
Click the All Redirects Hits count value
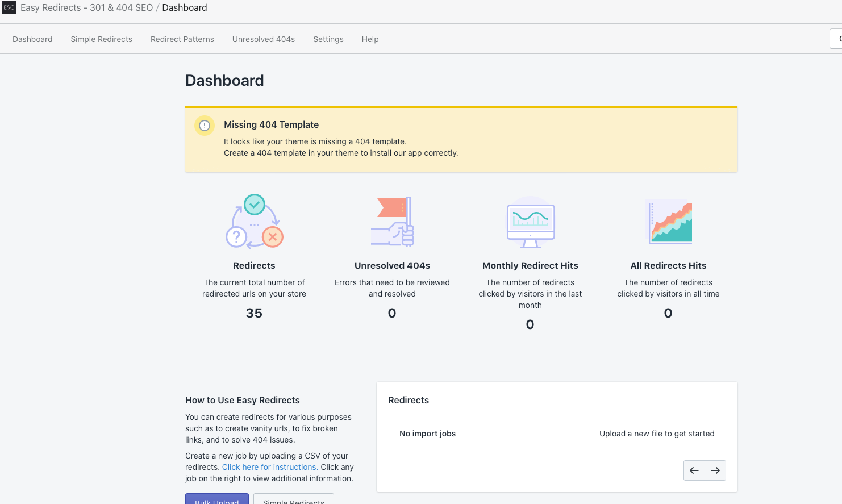tap(668, 313)
